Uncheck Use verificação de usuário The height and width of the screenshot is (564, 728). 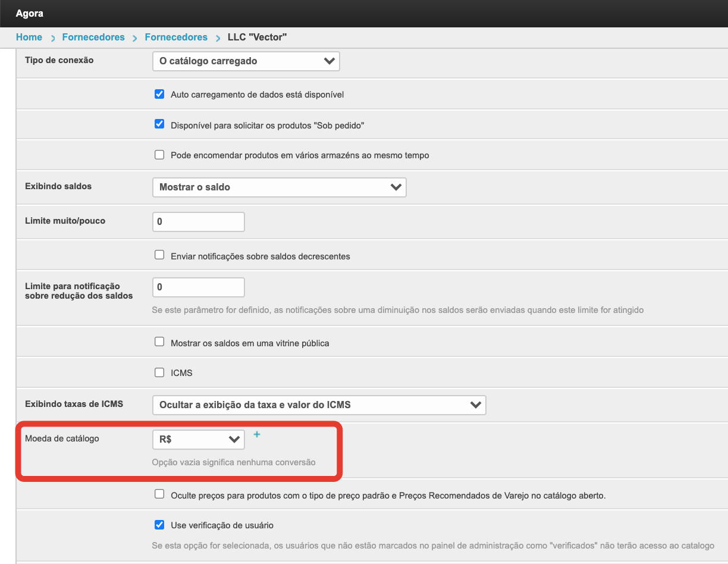(x=159, y=525)
